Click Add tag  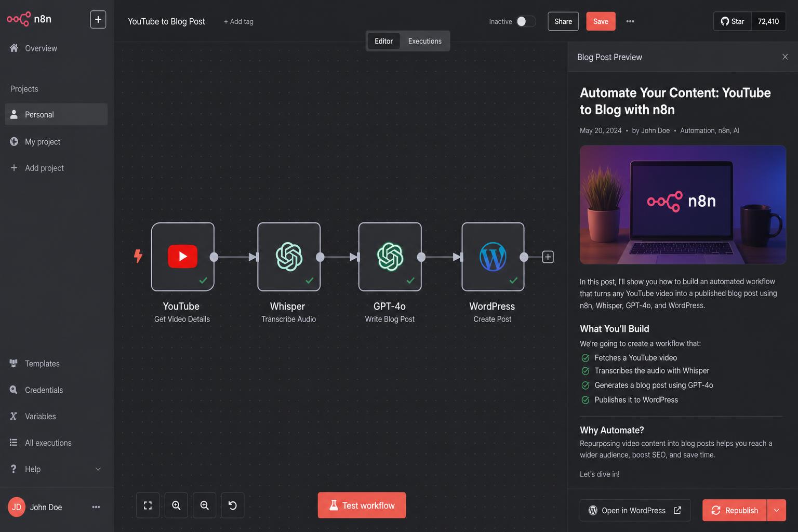tap(238, 21)
